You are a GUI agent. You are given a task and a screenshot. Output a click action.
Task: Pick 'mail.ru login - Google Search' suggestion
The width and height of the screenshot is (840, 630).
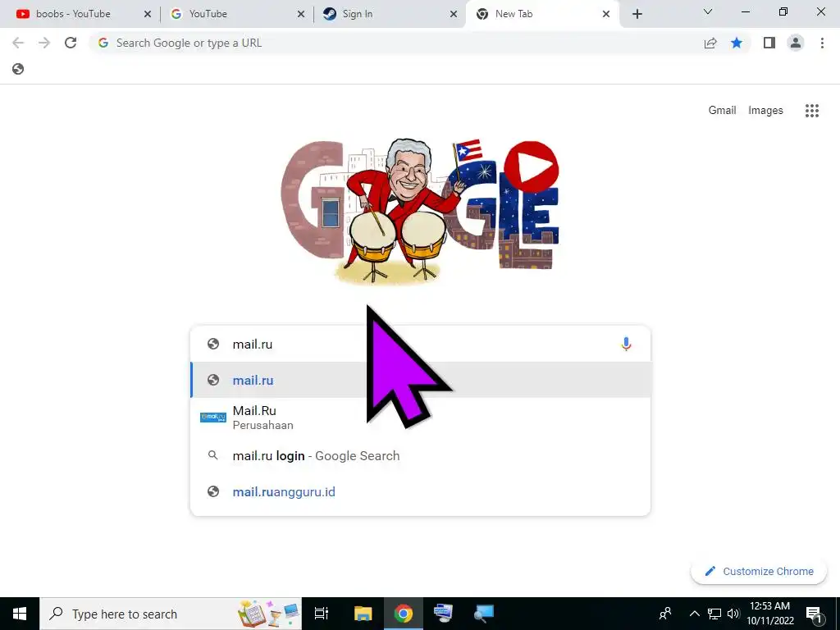click(x=421, y=456)
